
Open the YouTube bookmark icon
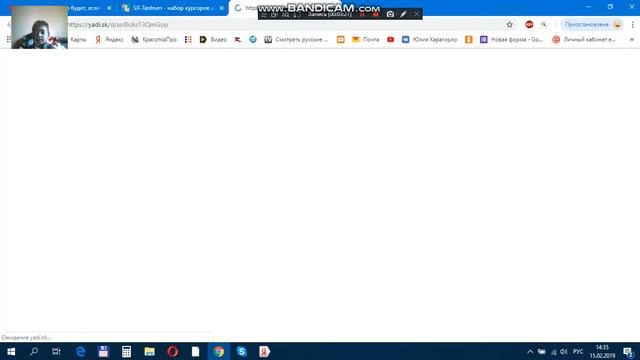391,40
